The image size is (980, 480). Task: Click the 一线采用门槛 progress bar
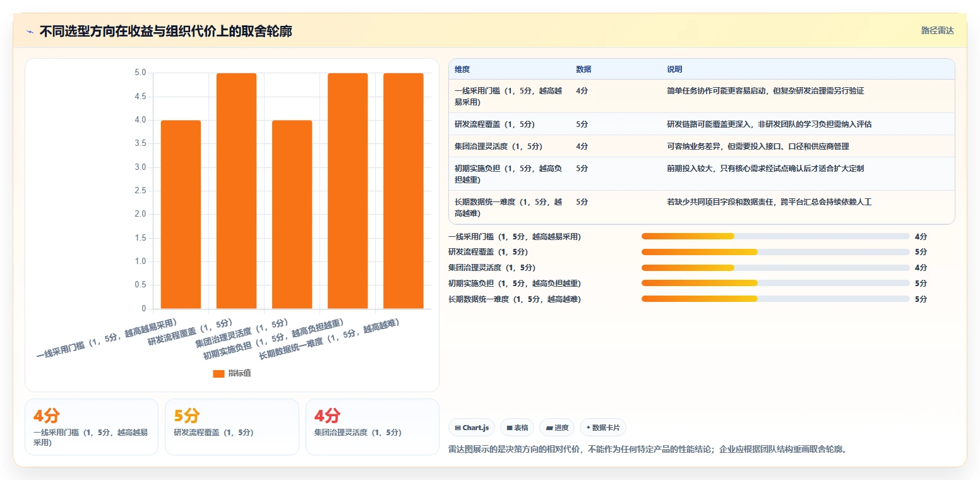tap(775, 236)
